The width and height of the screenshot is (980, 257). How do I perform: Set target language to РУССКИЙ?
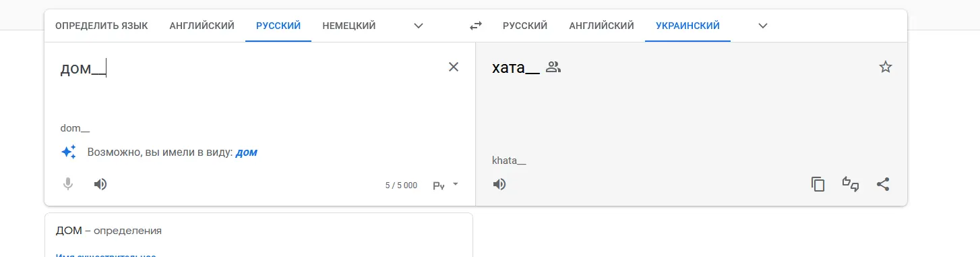pyautogui.click(x=525, y=26)
